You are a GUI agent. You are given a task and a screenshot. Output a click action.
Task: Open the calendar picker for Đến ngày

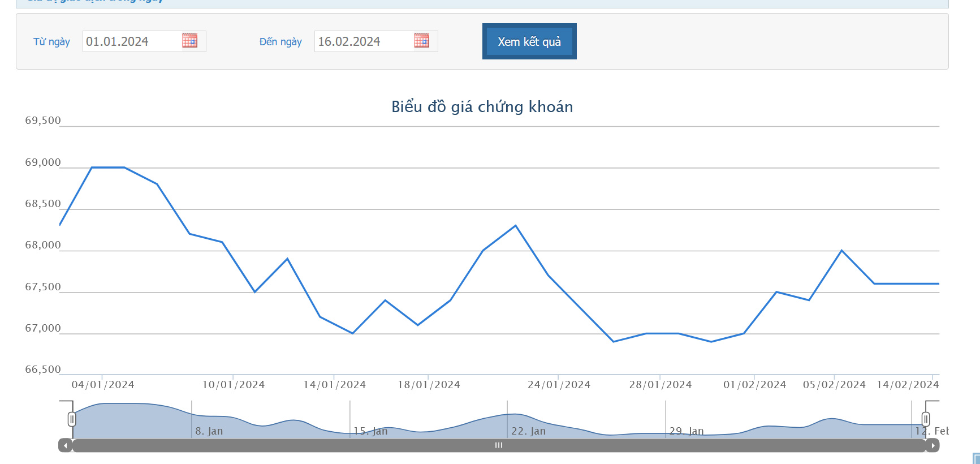pyautogui.click(x=421, y=41)
